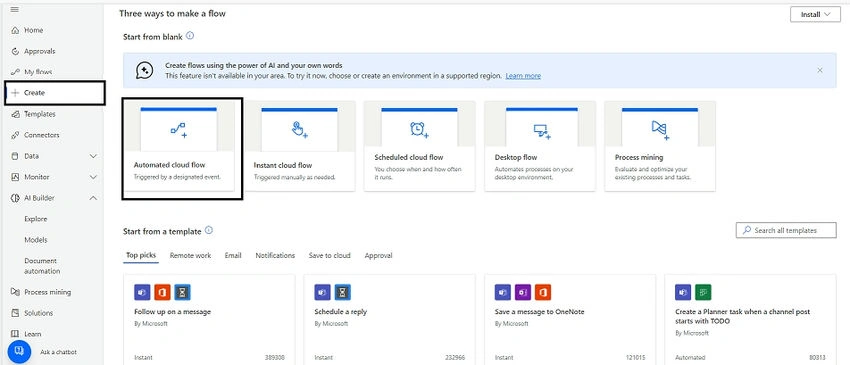Switch to the Email tab
This screenshot has height=365, width=850.
233,255
